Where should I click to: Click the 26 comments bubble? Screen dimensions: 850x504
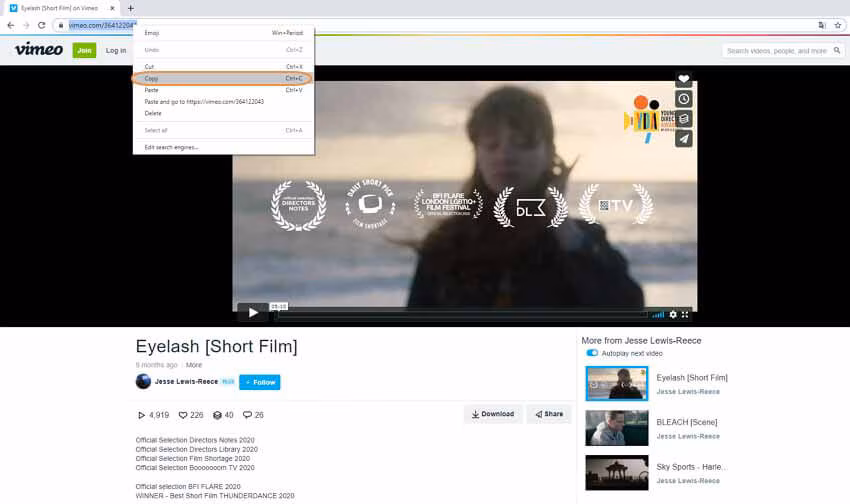click(253, 415)
